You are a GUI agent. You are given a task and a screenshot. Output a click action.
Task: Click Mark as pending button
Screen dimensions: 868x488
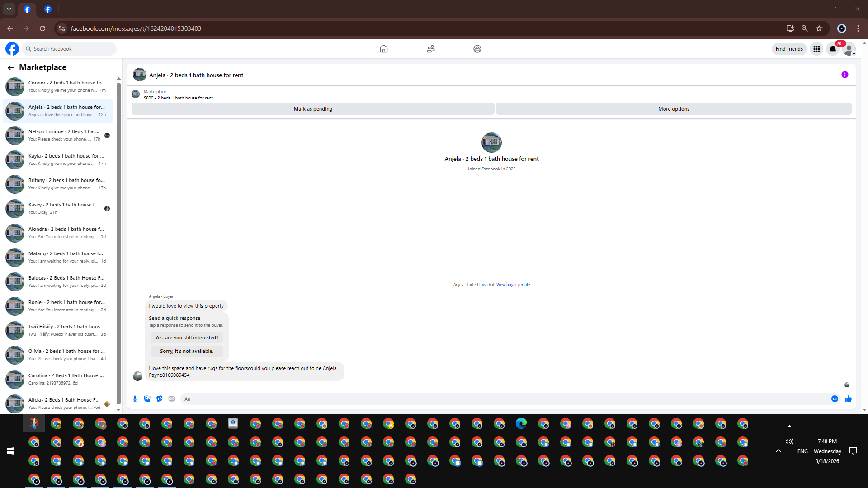[312, 109]
